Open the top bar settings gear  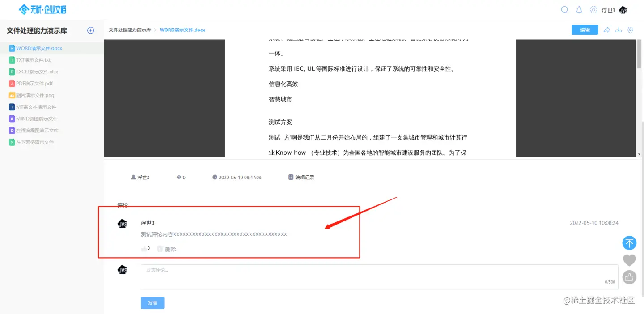point(593,10)
